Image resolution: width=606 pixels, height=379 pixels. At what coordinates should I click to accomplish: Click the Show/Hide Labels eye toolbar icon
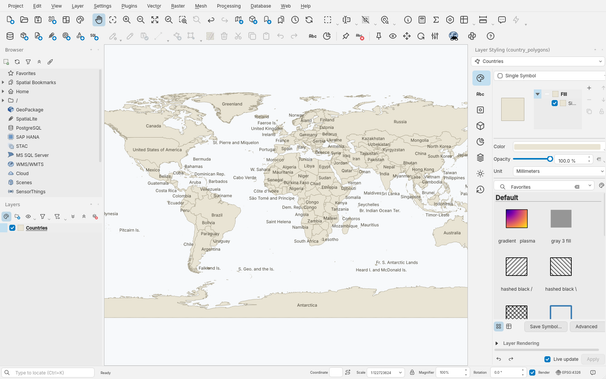(393, 36)
